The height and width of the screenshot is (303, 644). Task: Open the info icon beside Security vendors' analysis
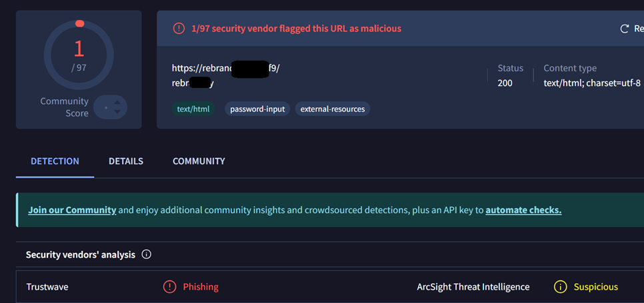coord(146,254)
